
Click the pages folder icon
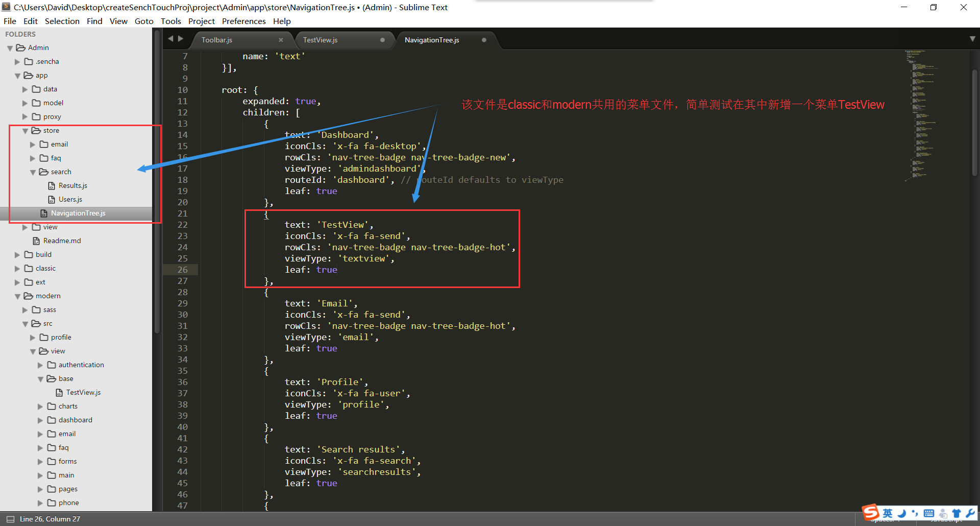point(52,489)
